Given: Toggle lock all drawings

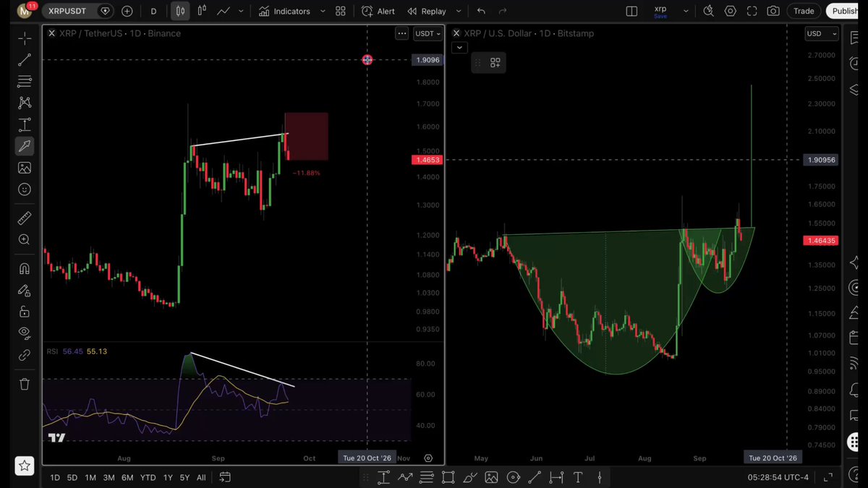Looking at the screenshot, I should pos(25,312).
